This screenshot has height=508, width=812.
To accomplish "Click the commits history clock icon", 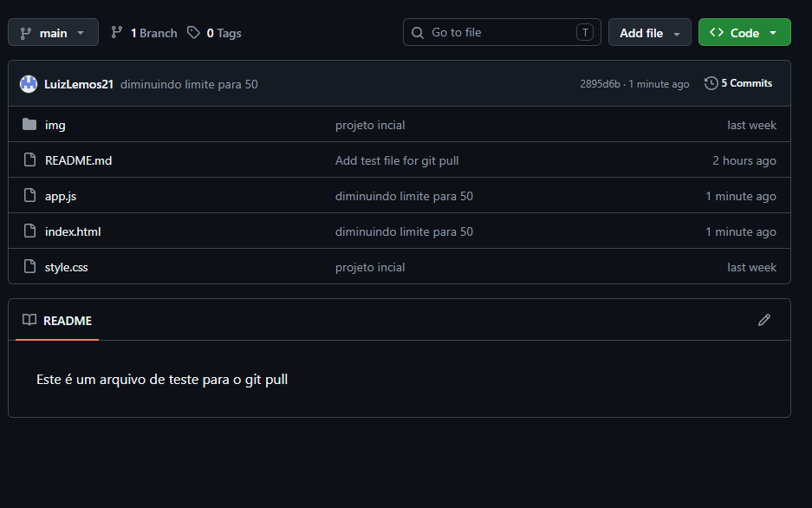I will click(x=711, y=83).
